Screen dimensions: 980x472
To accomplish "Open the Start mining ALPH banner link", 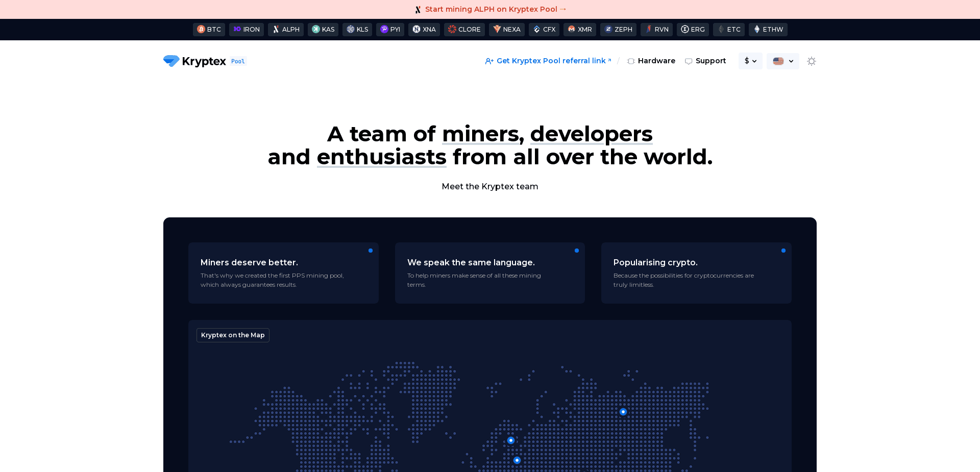I will (x=490, y=9).
